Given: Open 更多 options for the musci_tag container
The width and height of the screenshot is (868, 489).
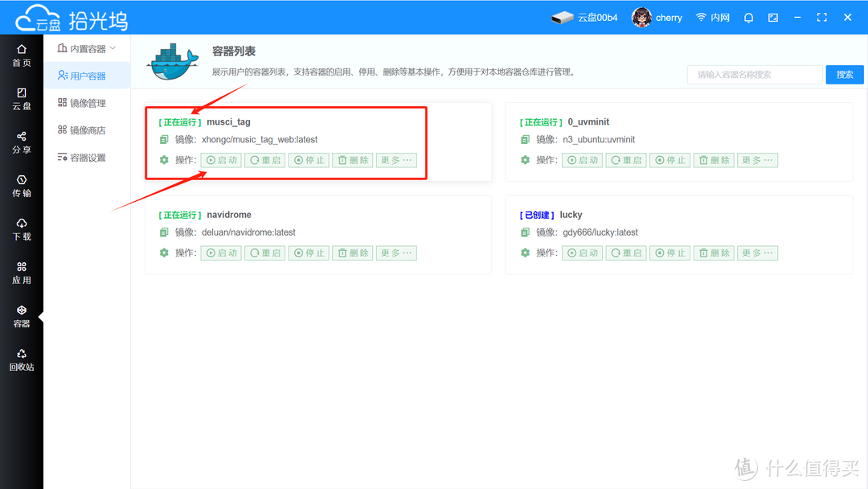Looking at the screenshot, I should coord(396,159).
